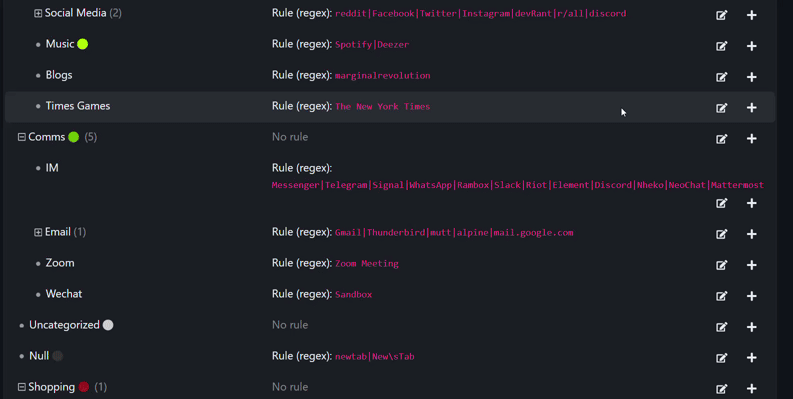This screenshot has height=399, width=793.
Task: Edit the Zoom category
Action: 722,265
